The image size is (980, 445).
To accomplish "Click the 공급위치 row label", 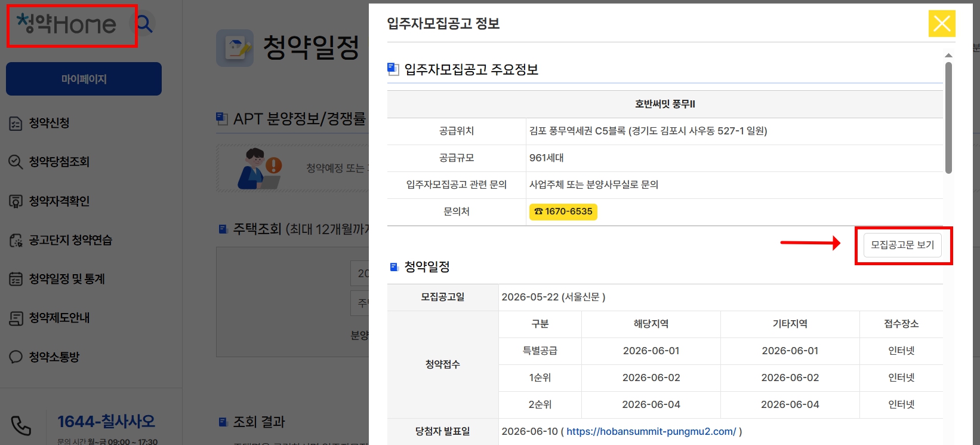I will [457, 131].
